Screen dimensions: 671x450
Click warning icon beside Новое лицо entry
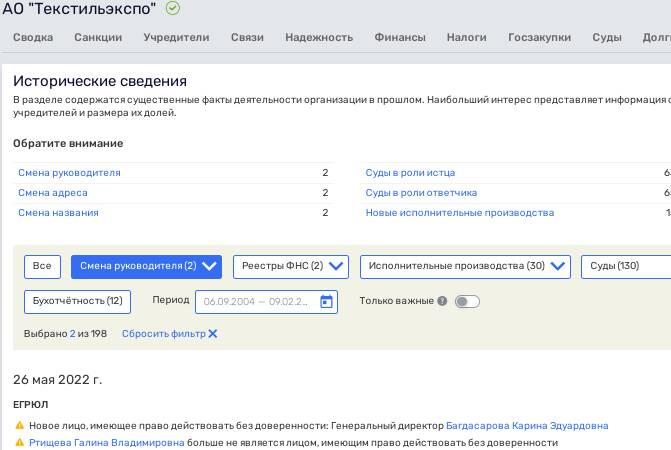[20, 426]
